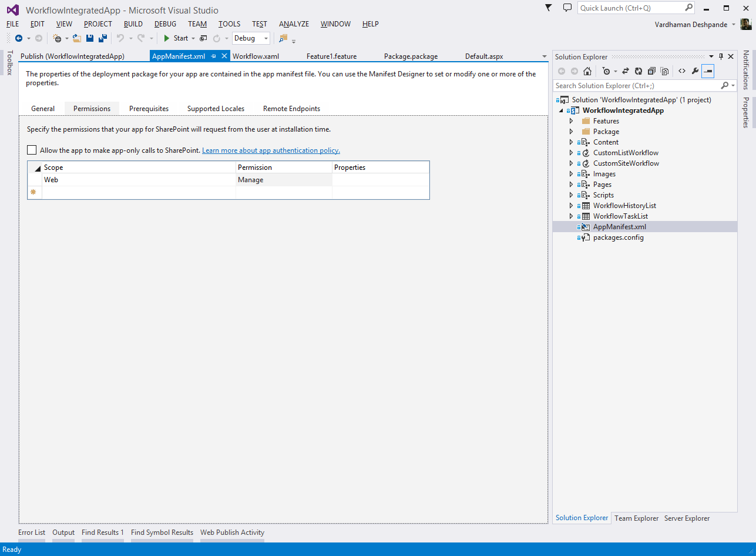Viewport: 756px width, 556px height.
Task: Switch to the Publish (WorkflowIntegratedApp) tab
Action: tap(72, 56)
